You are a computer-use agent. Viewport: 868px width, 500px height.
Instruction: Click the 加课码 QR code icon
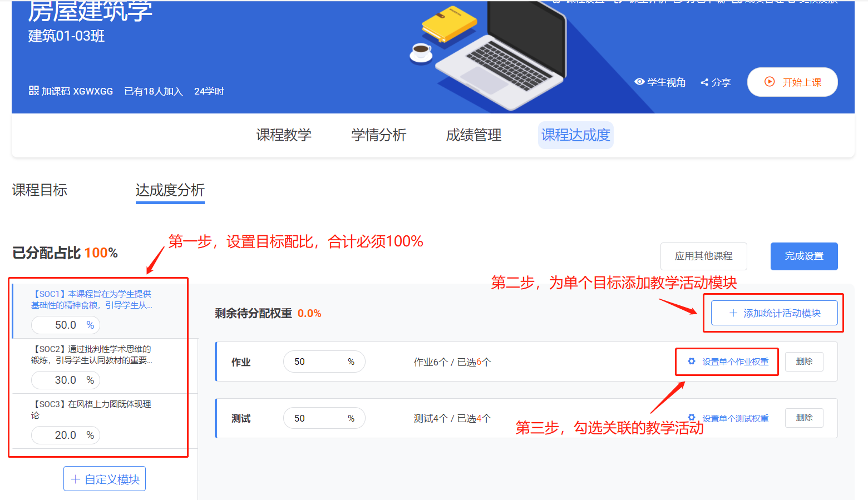33,91
